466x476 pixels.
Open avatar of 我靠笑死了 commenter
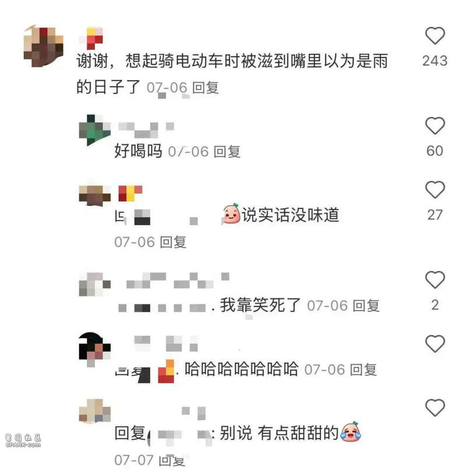click(94, 284)
